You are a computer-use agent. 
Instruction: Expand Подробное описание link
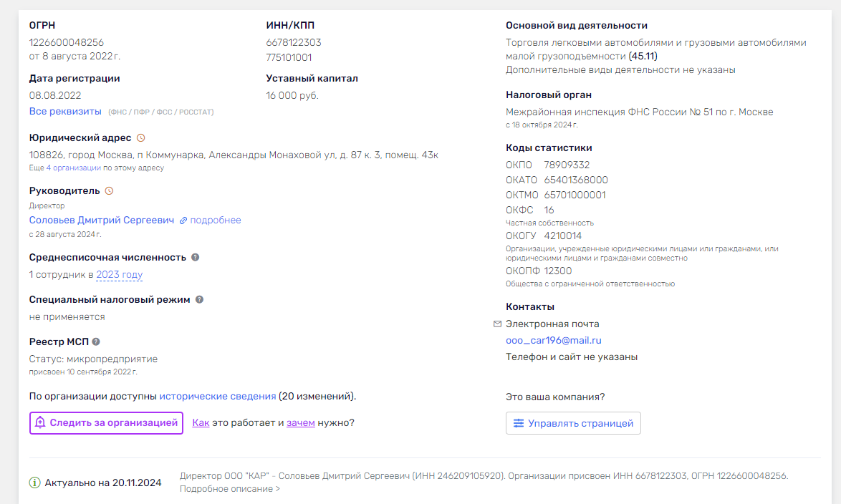coord(229,489)
